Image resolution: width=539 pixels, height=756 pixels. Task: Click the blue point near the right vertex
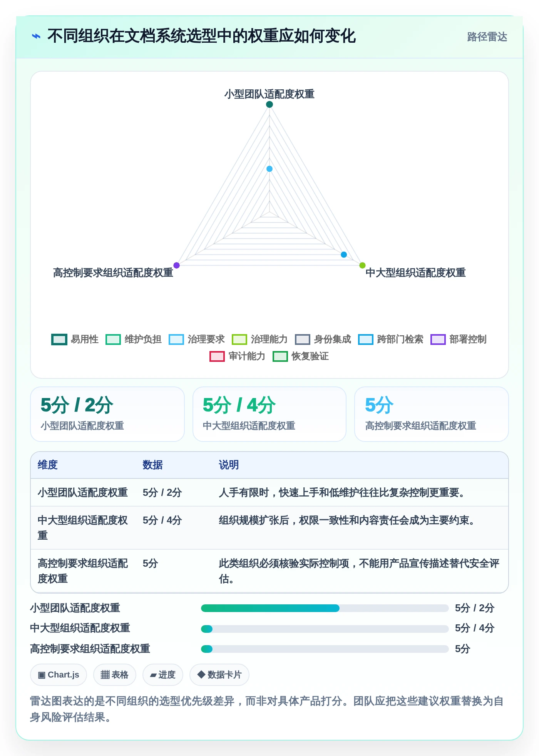[x=344, y=254]
